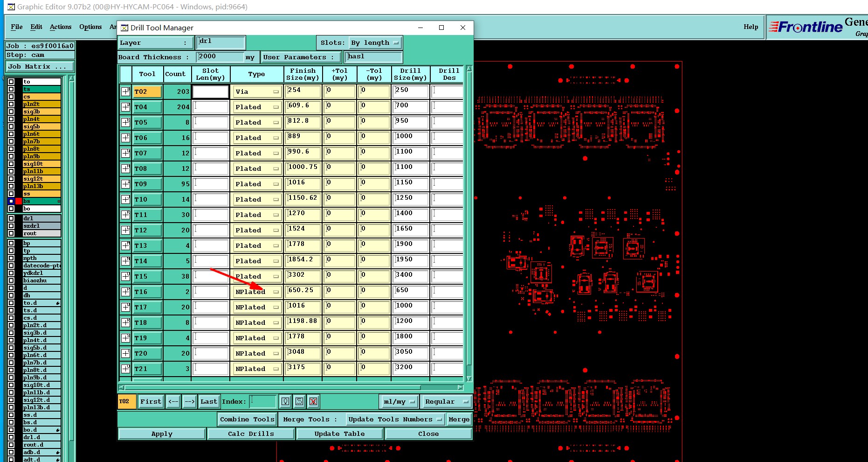Toggle the checkbox for layer 'biaozhu'
Viewport: 868px width, 462px height.
[11, 280]
